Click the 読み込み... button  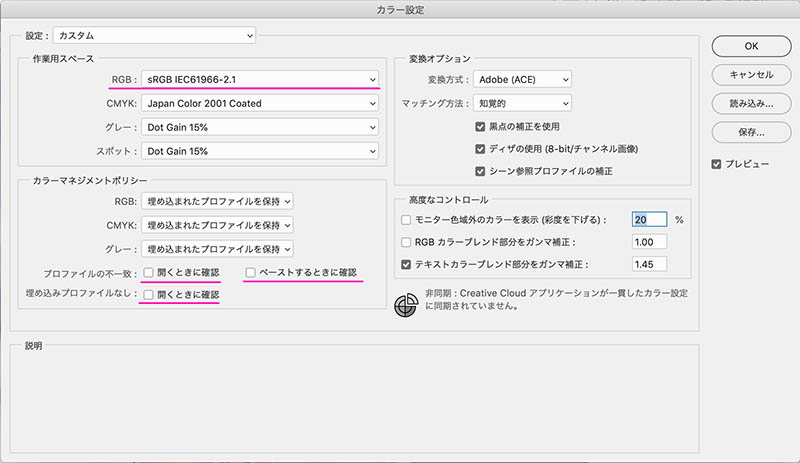(752, 104)
